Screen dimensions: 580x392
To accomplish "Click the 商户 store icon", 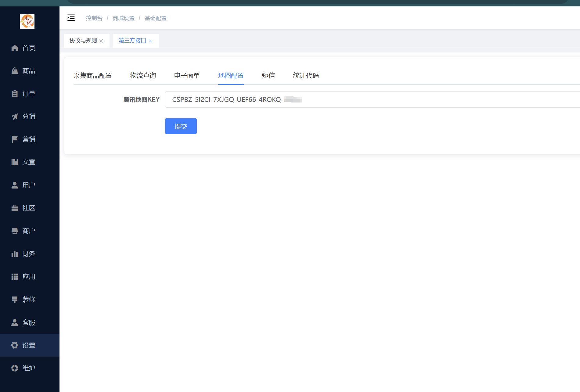I will [x=15, y=231].
